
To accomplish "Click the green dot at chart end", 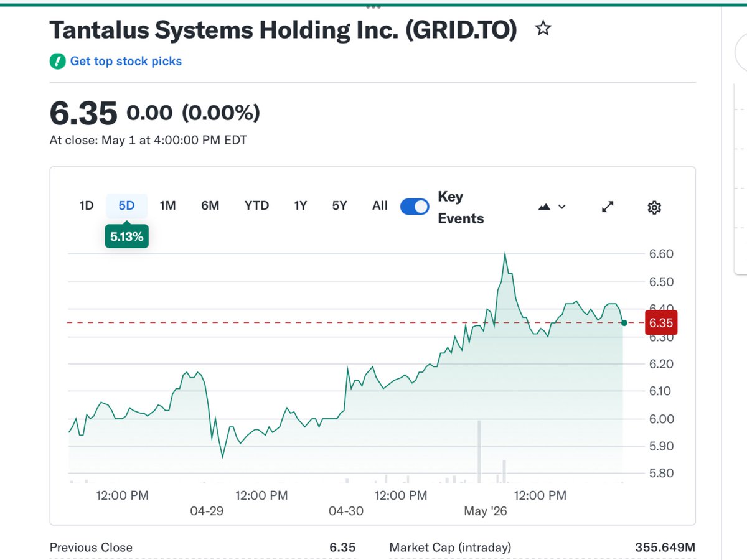I will coord(624,322).
